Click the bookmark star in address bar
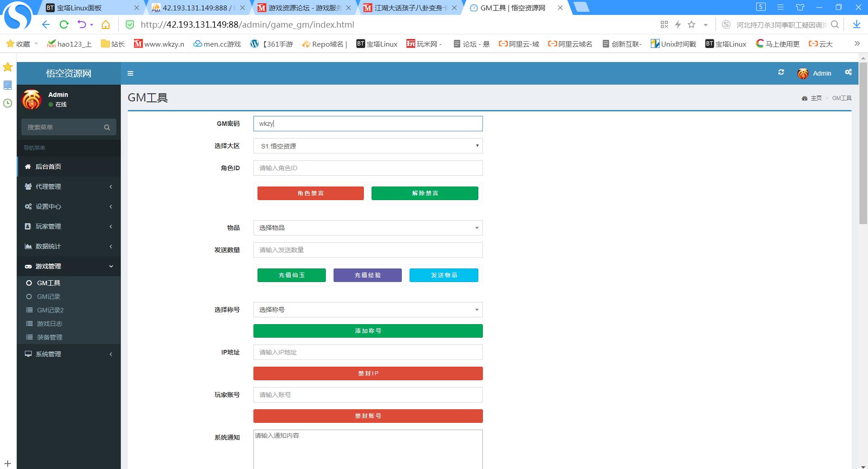Viewport: 868px width, 469px height. 691,24
